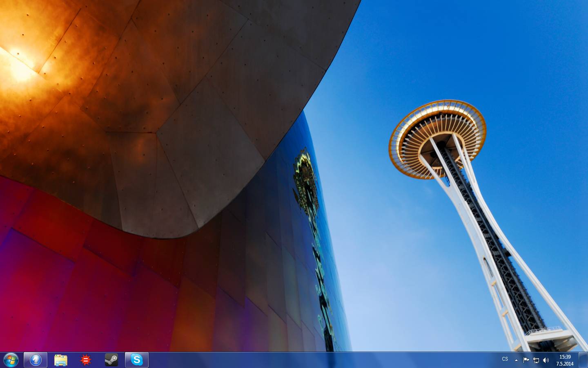
Task: Open the clock showing 15:39
Action: [x=565, y=360]
